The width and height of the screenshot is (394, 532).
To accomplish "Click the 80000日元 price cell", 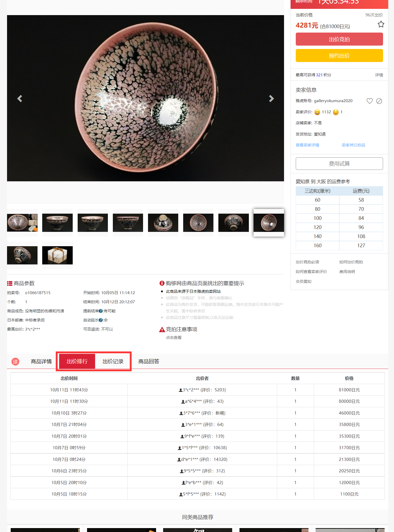I will click(349, 401).
